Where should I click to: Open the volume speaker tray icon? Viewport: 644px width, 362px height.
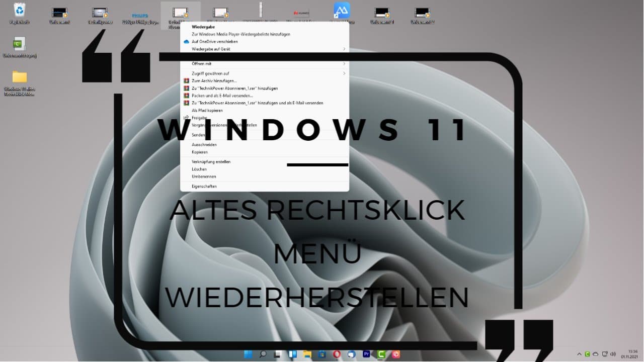click(x=613, y=354)
